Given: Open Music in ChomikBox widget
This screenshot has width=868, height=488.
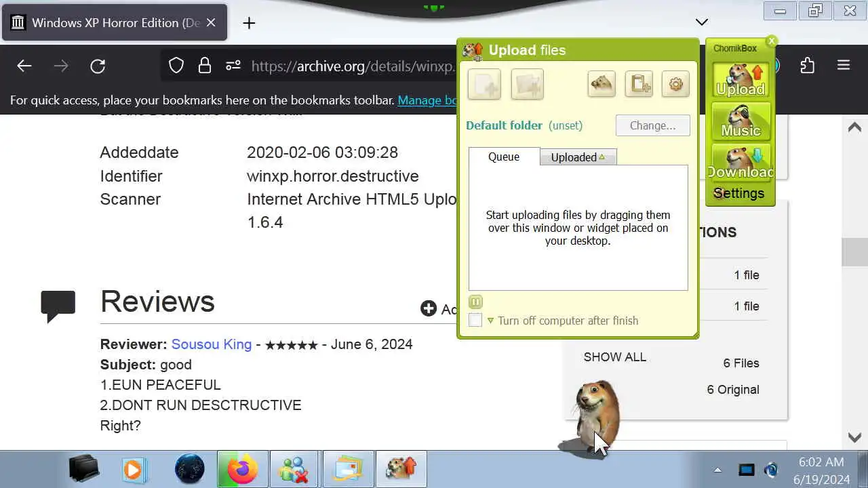Looking at the screenshot, I should tap(741, 121).
